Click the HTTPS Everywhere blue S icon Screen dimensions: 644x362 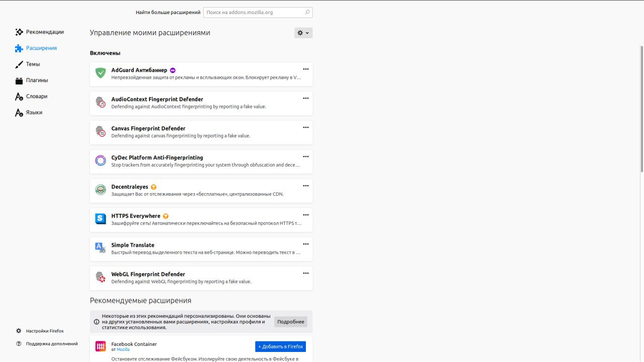pos(101,219)
